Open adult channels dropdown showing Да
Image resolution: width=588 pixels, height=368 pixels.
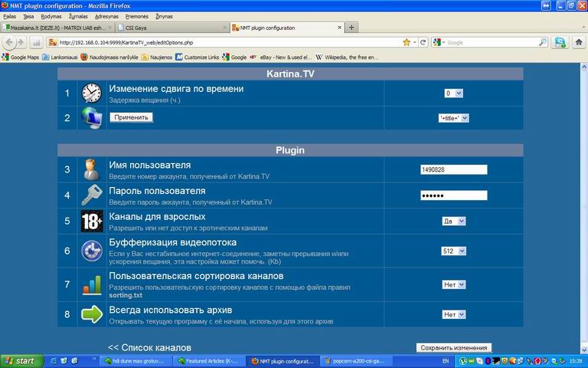(x=454, y=221)
